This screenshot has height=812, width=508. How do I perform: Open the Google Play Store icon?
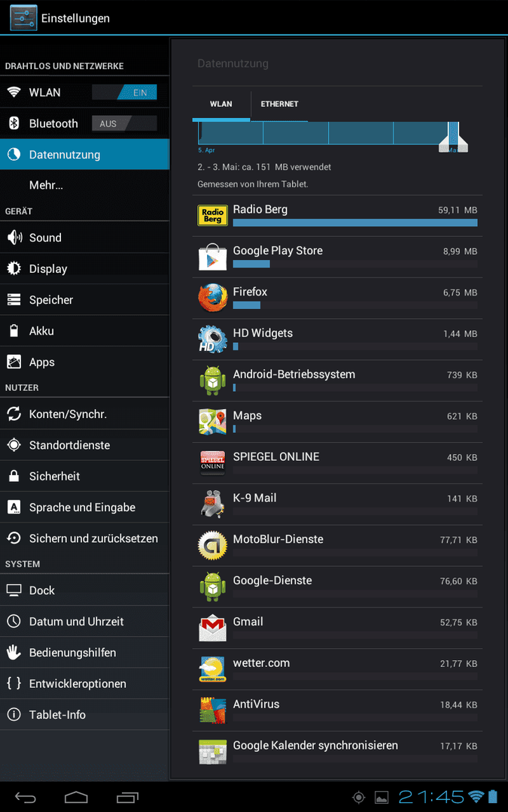pos(212,256)
